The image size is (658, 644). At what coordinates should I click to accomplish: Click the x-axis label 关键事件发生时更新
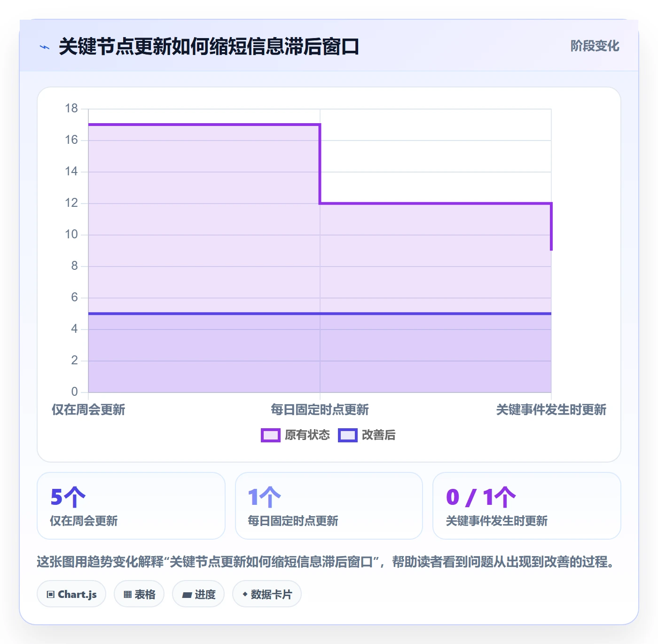coord(551,410)
